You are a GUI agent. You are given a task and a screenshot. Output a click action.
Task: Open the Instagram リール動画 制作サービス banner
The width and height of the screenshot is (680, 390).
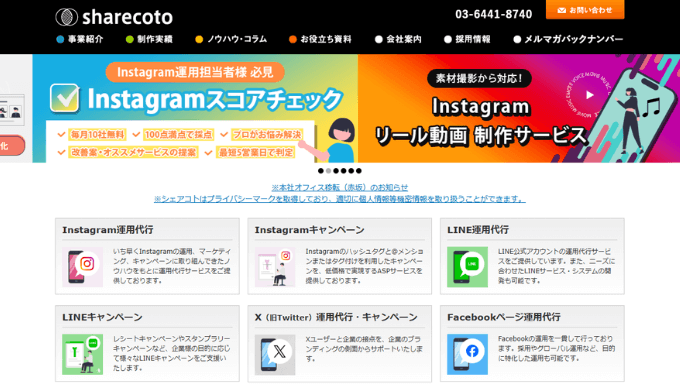(x=519, y=108)
